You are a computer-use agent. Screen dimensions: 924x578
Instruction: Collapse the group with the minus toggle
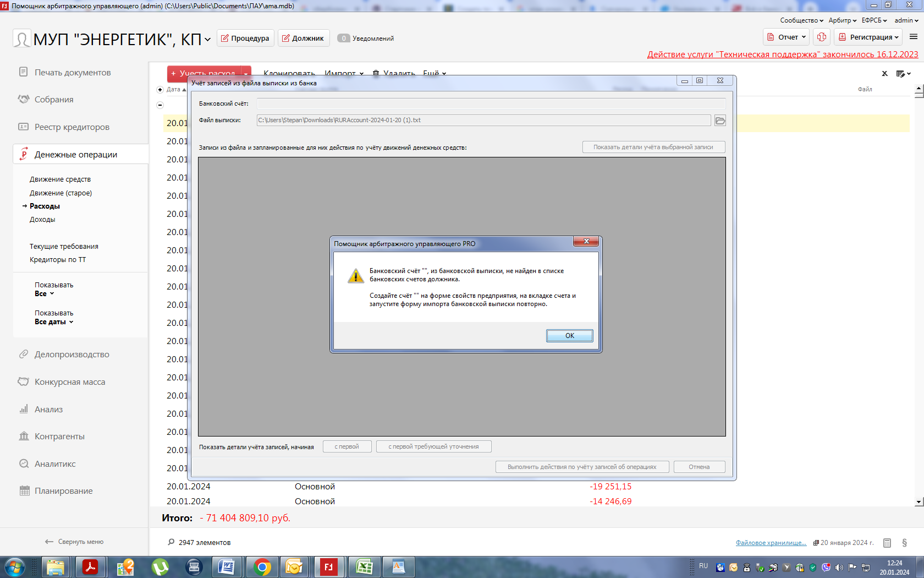coord(160,105)
